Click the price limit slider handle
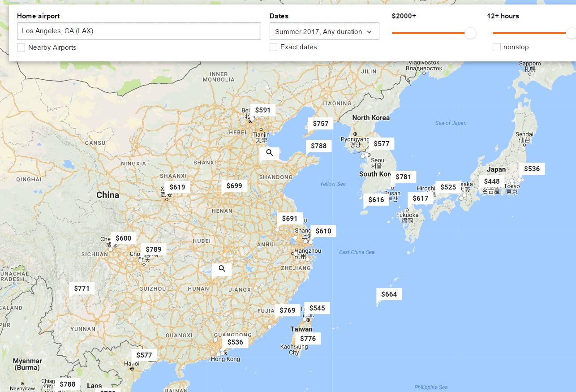576x392 pixels. click(470, 33)
